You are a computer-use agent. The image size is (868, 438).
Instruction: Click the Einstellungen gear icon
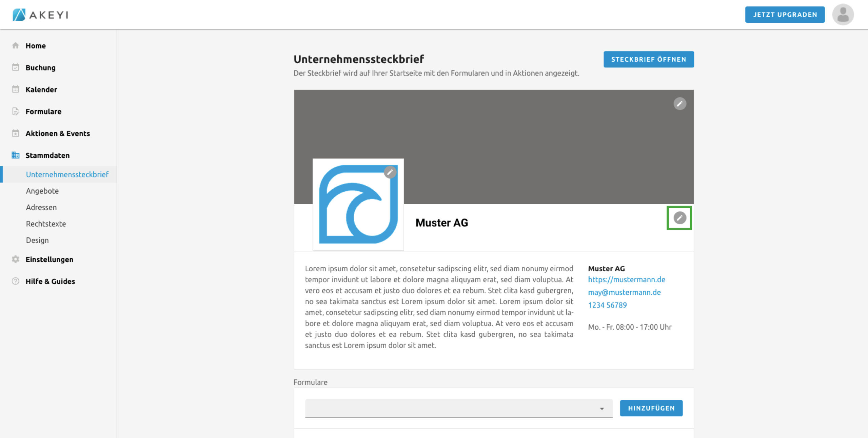click(16, 259)
